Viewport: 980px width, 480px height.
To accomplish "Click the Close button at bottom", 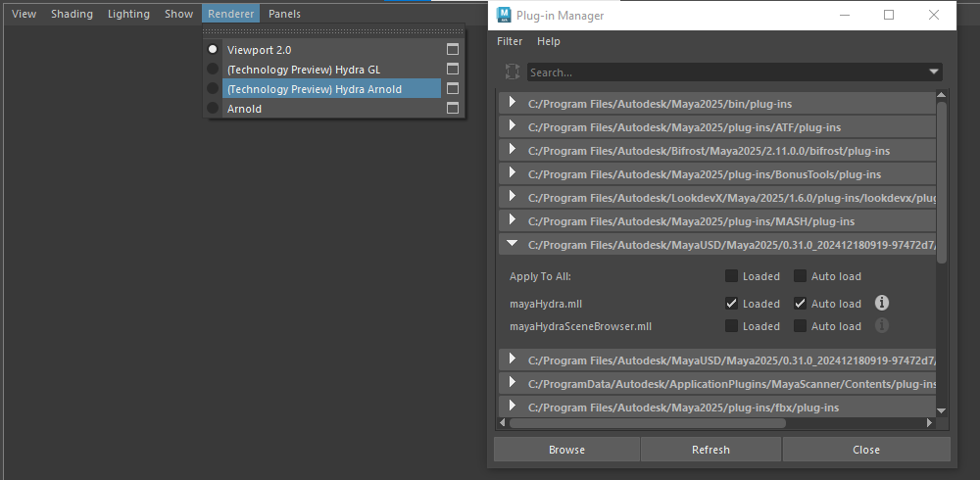I will [x=866, y=450].
